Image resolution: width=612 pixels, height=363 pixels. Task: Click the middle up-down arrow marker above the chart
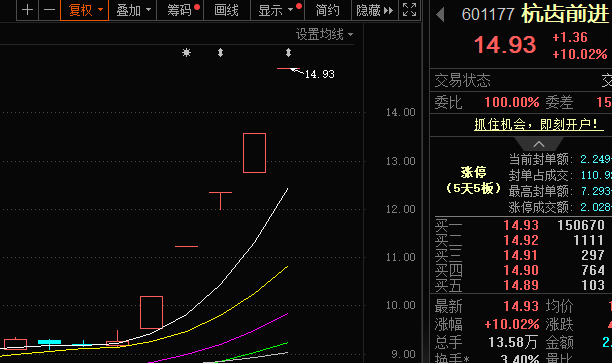pyautogui.click(x=221, y=52)
